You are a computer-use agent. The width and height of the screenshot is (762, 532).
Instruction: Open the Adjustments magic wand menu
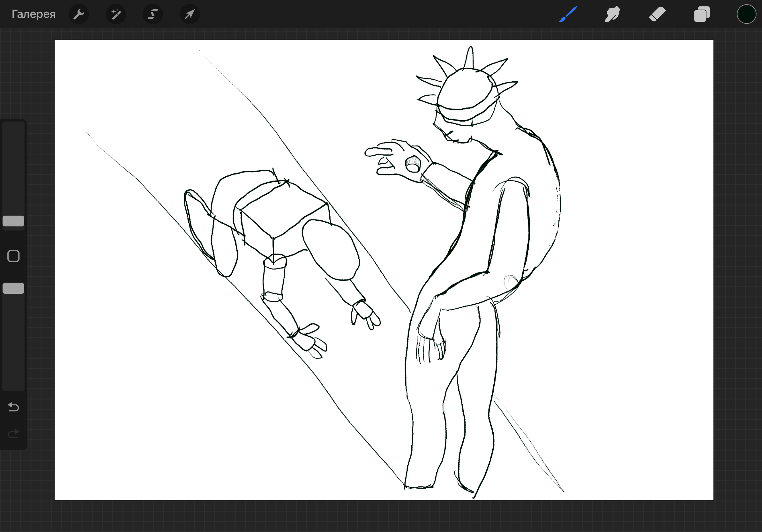pyautogui.click(x=116, y=14)
